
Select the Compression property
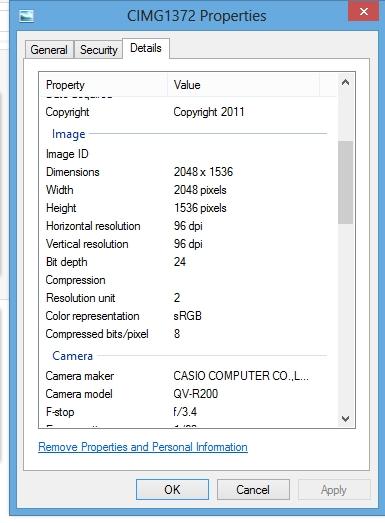[75, 280]
